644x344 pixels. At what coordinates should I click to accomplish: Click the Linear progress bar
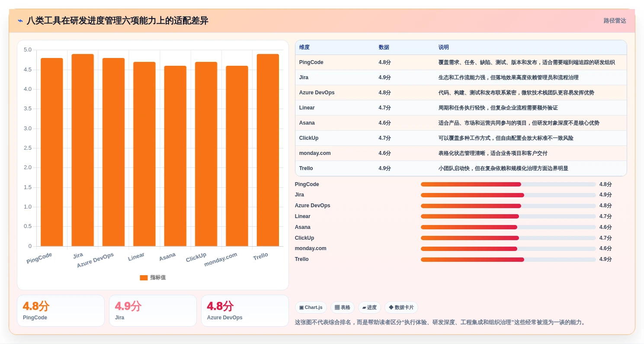coord(508,216)
